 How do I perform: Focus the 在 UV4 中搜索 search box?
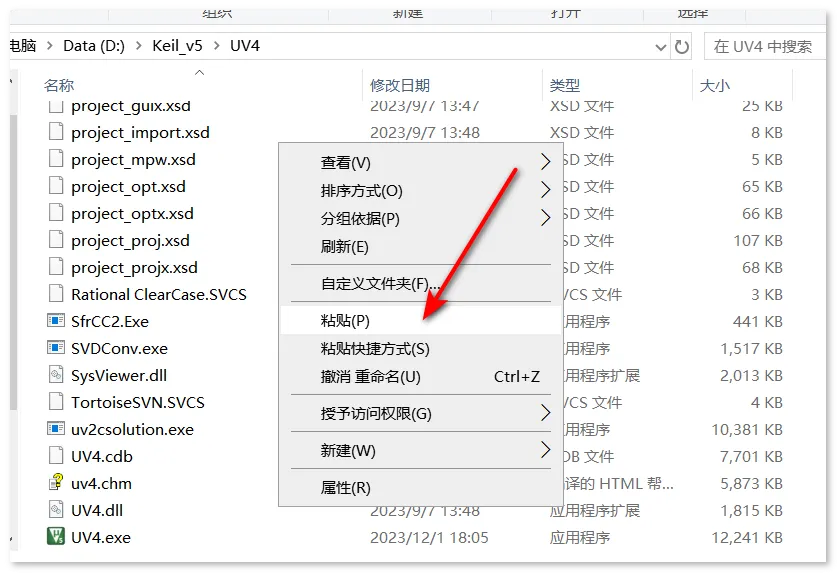[765, 46]
